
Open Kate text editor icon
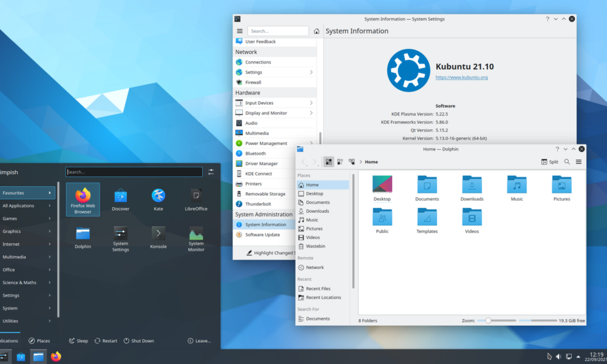(x=158, y=200)
